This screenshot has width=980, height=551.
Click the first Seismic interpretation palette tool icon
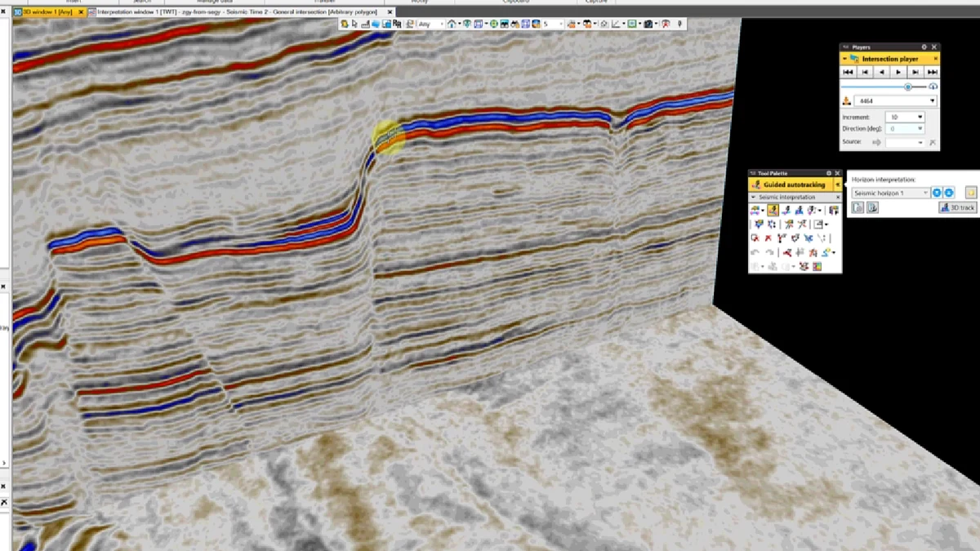755,211
